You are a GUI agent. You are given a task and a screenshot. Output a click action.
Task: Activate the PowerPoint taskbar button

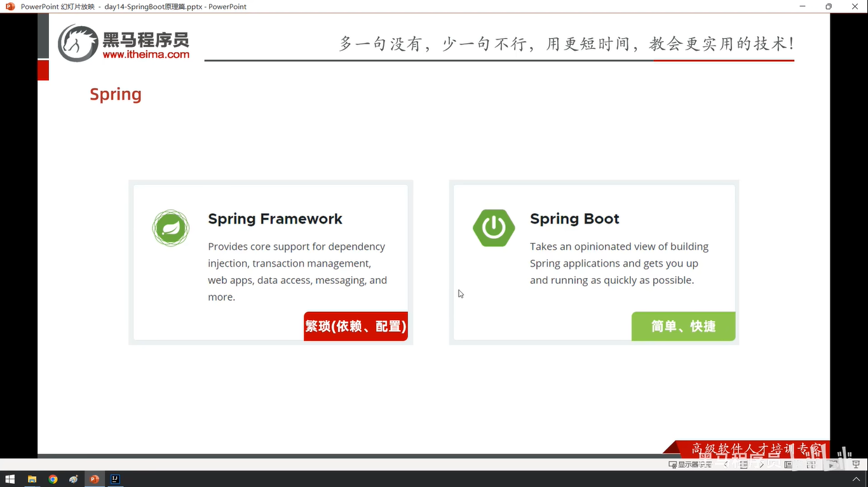tap(95, 479)
